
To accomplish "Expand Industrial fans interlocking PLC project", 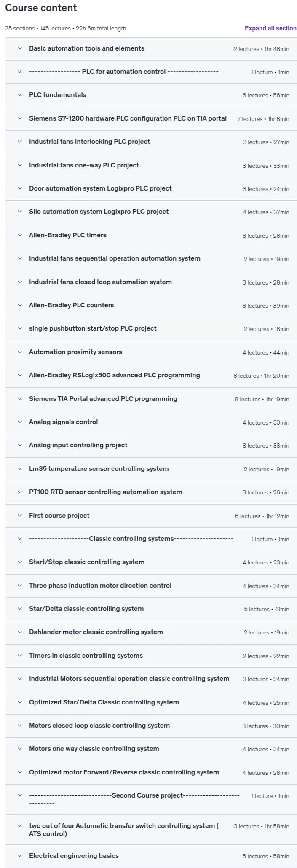I will pyautogui.click(x=151, y=142).
